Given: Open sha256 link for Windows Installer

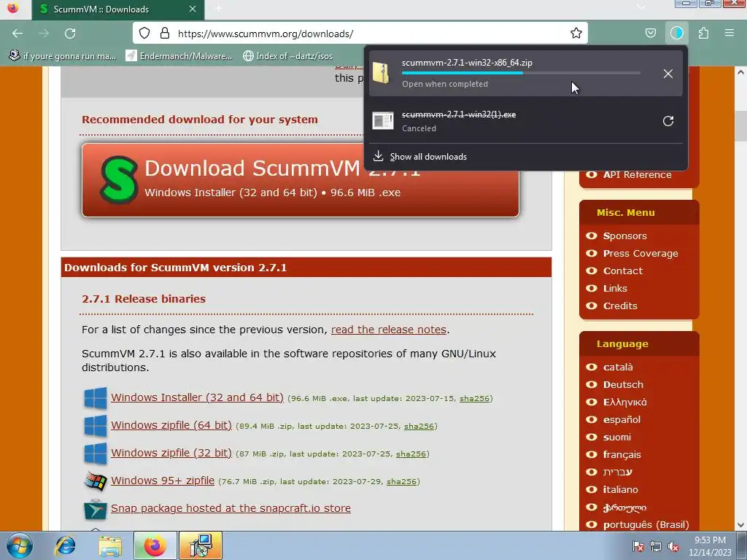Looking at the screenshot, I should pyautogui.click(x=474, y=399).
